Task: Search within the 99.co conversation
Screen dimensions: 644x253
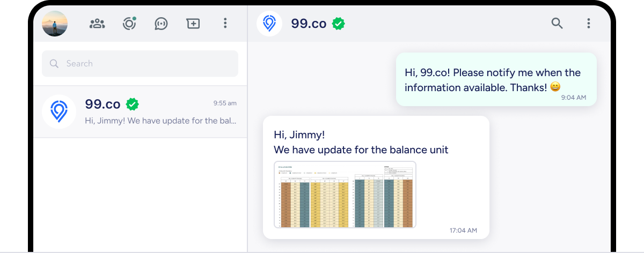Action: click(557, 23)
